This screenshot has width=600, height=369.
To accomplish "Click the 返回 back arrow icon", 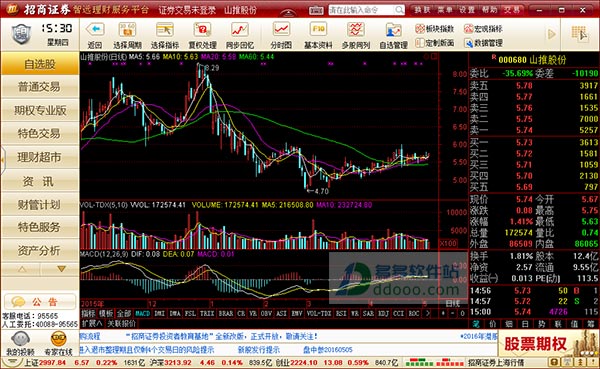I will 95,29.
